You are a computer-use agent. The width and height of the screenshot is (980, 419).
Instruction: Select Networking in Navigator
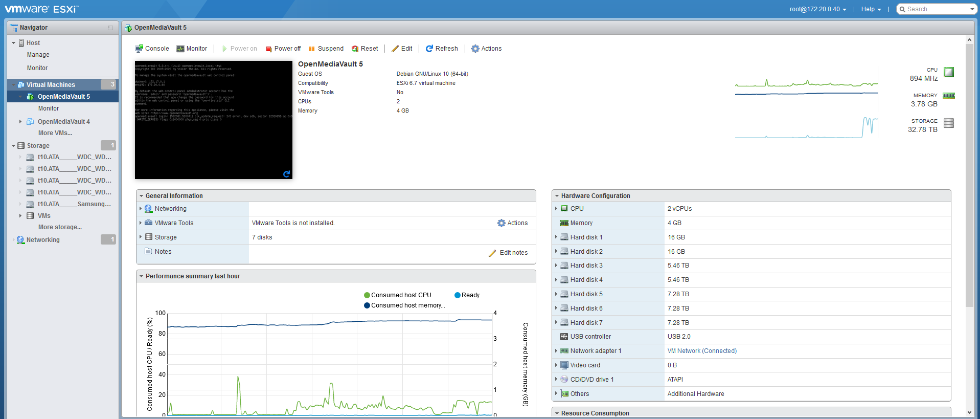click(43, 240)
